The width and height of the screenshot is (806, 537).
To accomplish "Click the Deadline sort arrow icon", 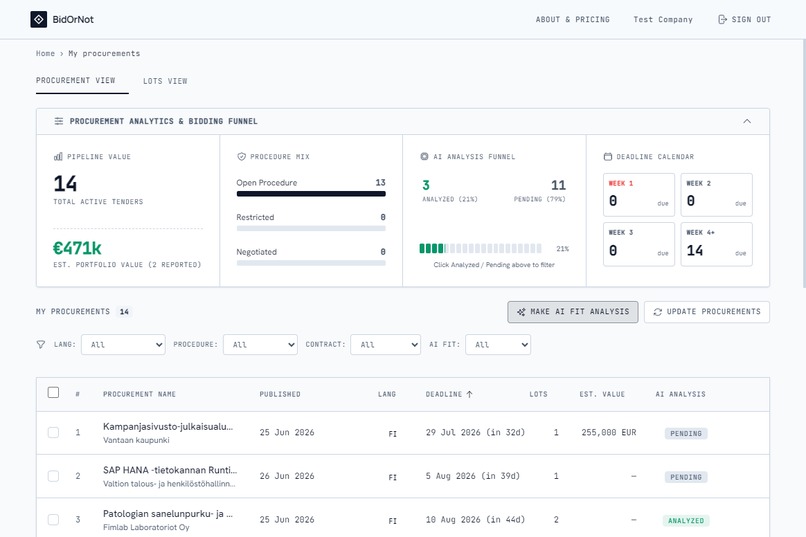I will point(469,394).
